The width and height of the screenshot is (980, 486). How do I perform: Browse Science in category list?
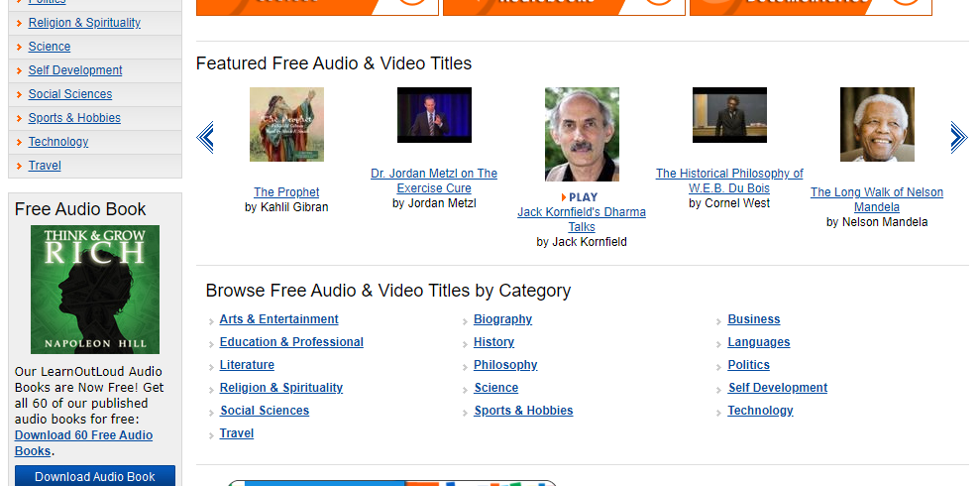click(496, 388)
